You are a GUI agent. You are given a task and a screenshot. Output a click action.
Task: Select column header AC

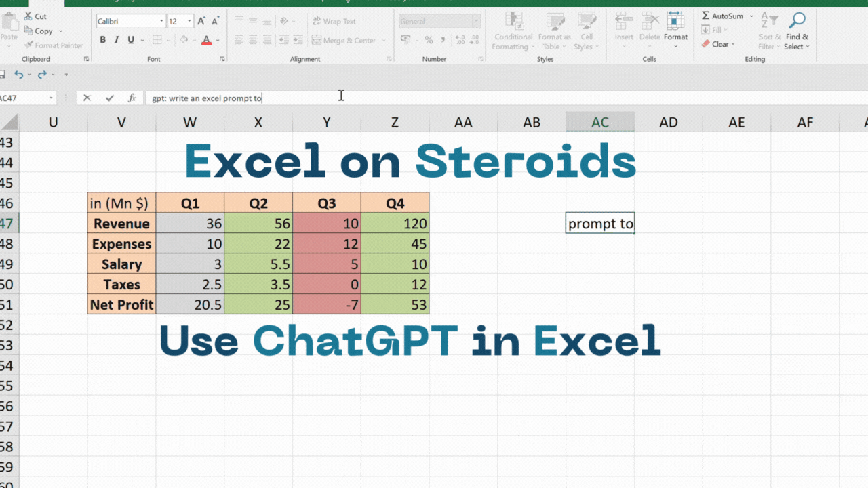point(600,122)
